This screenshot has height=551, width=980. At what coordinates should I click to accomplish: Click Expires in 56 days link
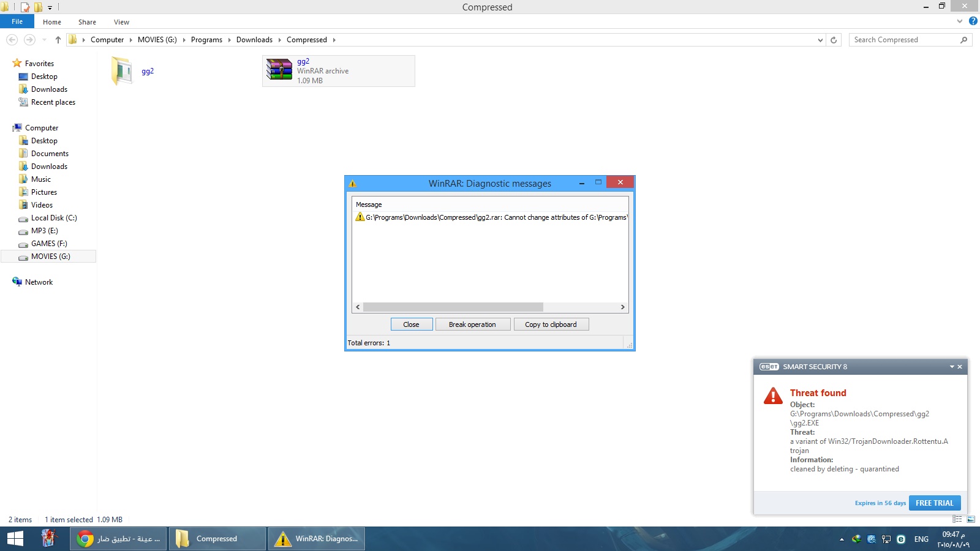880,503
